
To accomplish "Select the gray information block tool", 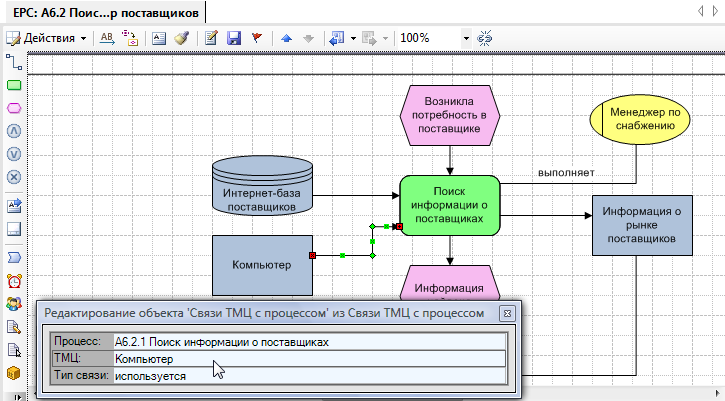I will 14,228.
